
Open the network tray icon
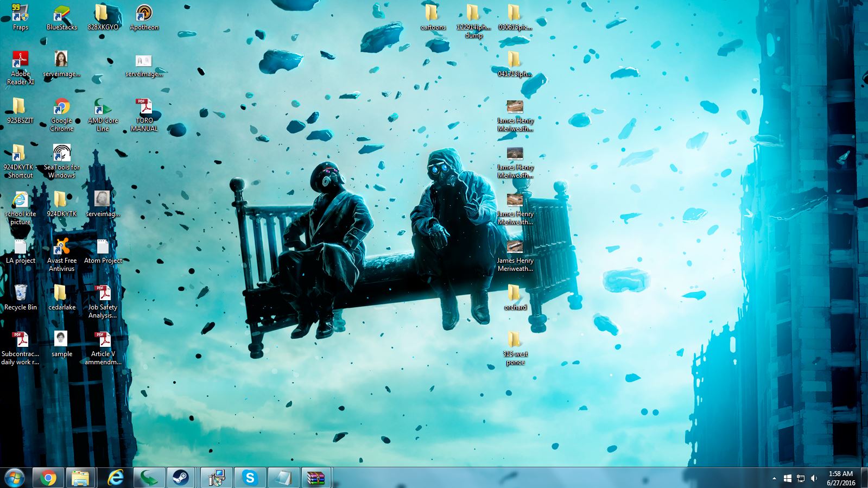(801, 478)
